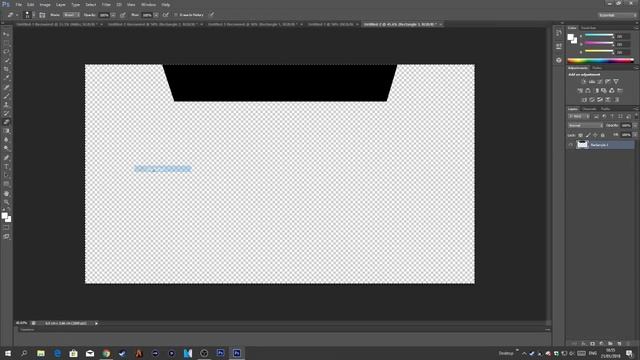Screen dimensions: 640x360
Task: Select the Pen tool
Action: (6, 158)
